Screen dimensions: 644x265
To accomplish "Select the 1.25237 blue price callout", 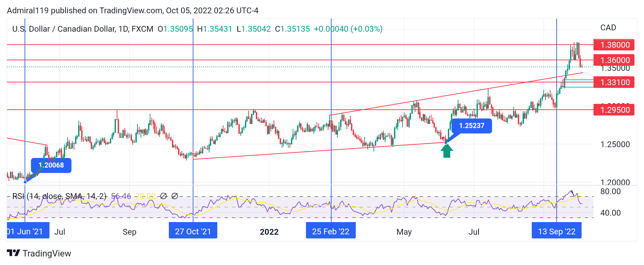I will click(472, 126).
